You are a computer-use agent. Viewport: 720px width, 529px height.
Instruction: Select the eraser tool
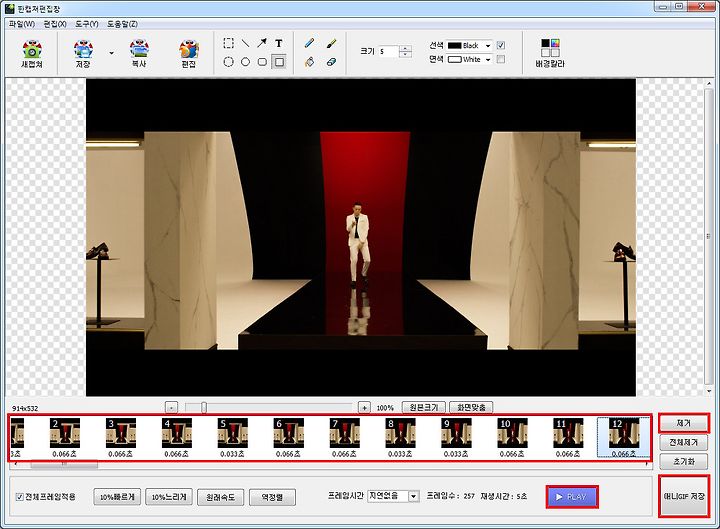coord(331,62)
